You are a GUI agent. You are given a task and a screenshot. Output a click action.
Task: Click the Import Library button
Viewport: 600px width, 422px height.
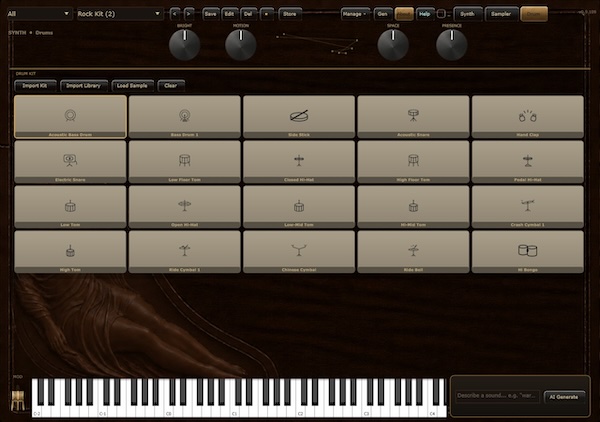pos(83,86)
